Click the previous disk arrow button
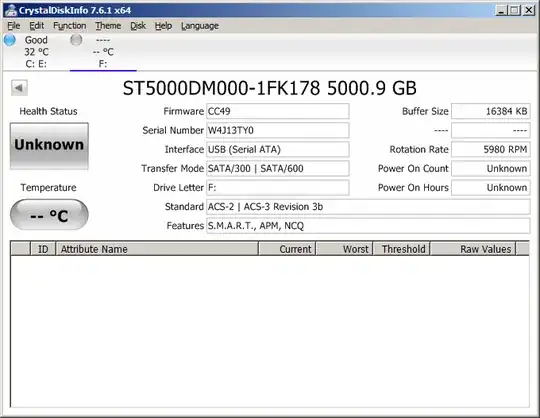The width and height of the screenshot is (540, 418). [19, 88]
